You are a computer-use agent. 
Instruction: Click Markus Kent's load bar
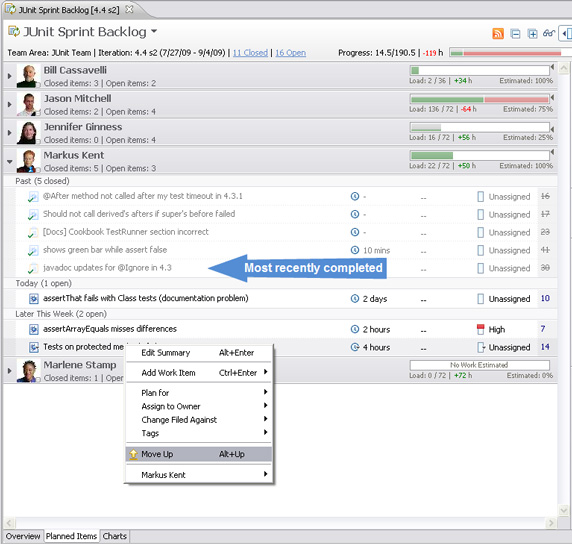point(480,155)
